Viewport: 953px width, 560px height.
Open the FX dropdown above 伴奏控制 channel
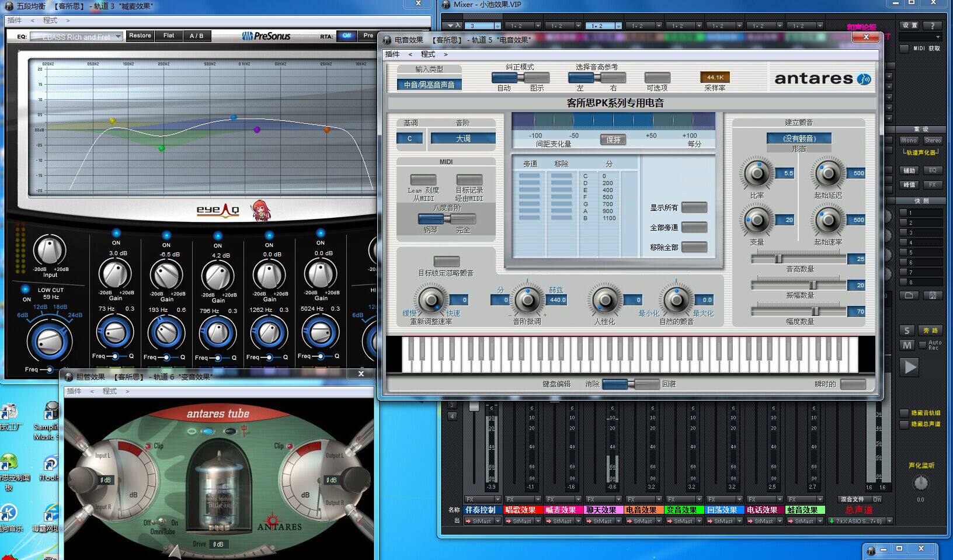point(482,499)
